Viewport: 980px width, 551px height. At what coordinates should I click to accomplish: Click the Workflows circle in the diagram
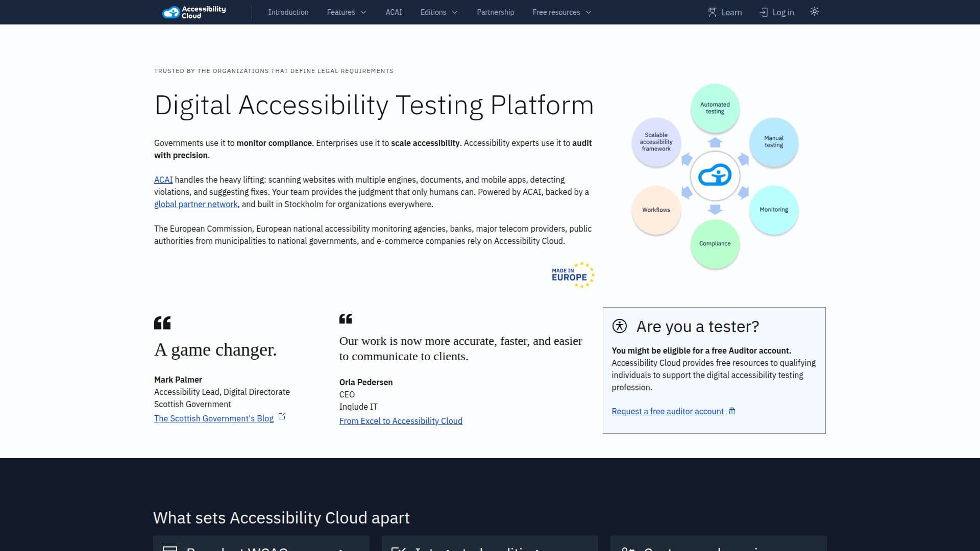pos(656,210)
